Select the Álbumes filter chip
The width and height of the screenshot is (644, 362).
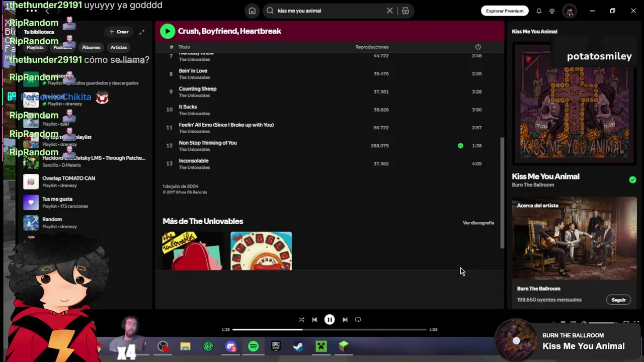tap(91, 47)
